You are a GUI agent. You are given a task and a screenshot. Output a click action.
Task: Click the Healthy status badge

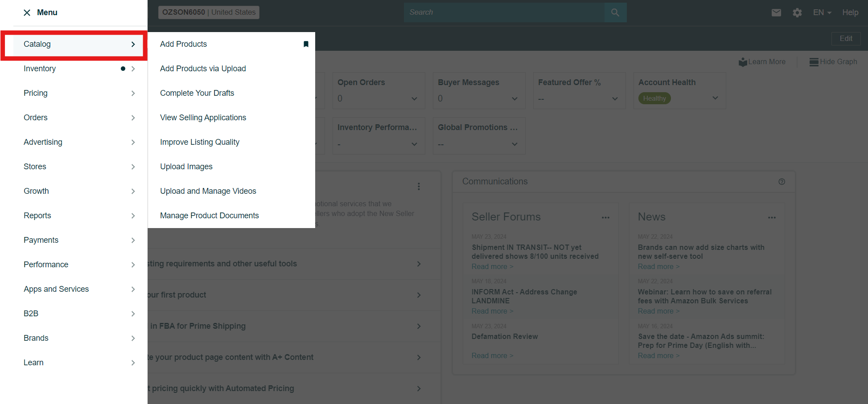[654, 98]
